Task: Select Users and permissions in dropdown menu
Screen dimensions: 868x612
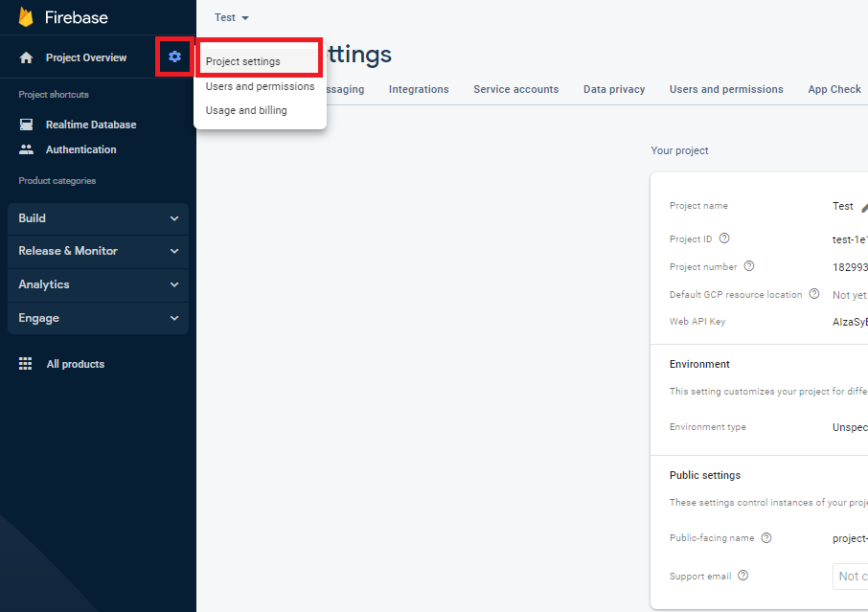Action: click(260, 86)
